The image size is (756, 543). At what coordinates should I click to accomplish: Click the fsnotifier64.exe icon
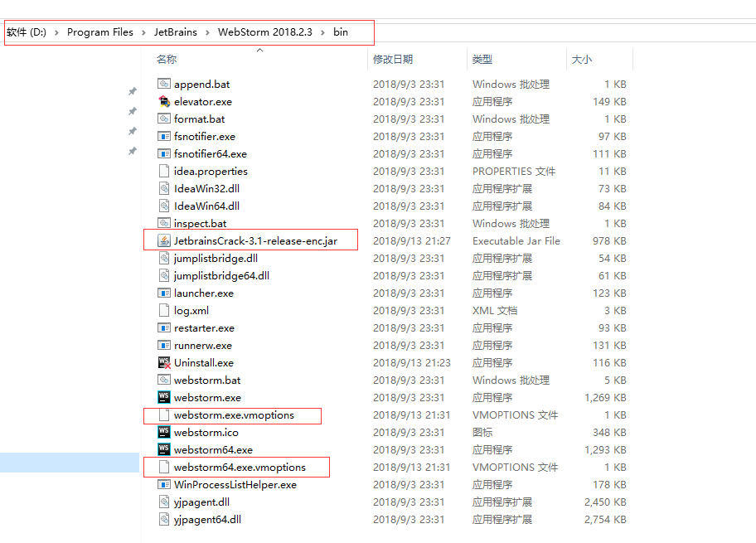coord(164,154)
